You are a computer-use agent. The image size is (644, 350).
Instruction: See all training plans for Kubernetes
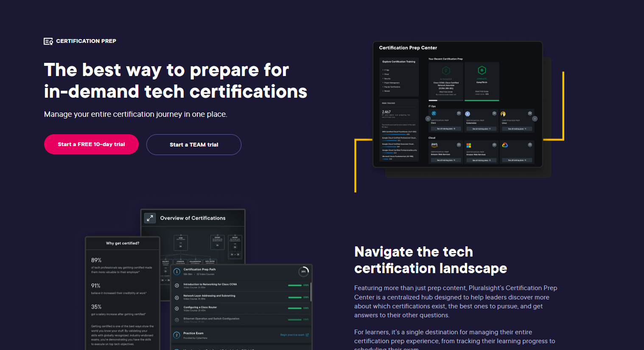tap(482, 129)
